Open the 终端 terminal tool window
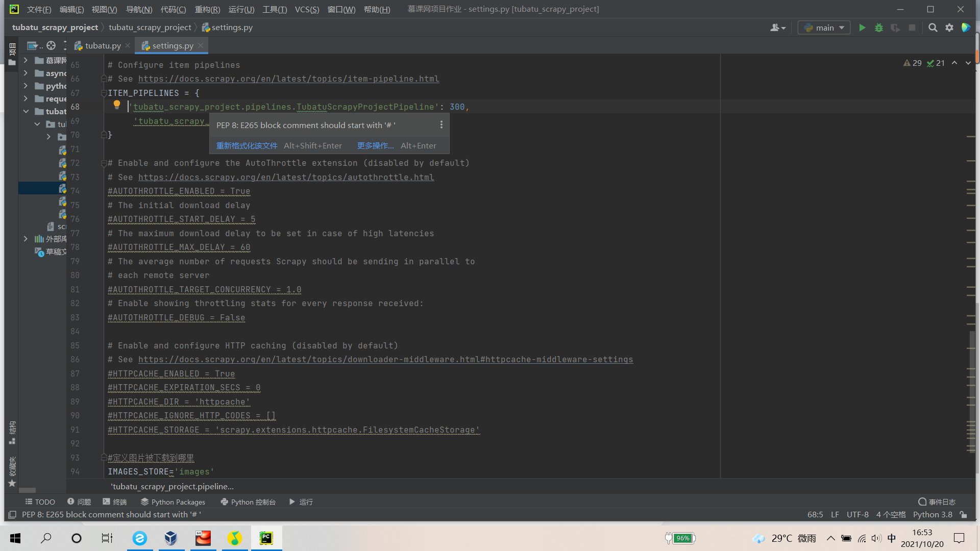Image resolution: width=980 pixels, height=551 pixels. pos(115,502)
